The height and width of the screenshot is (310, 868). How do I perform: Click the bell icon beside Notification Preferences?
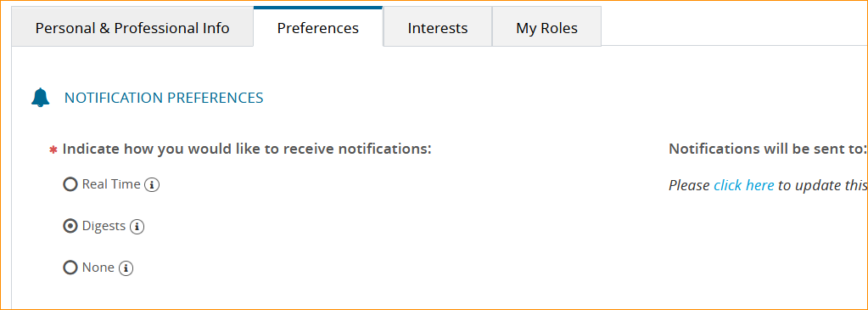pyautogui.click(x=41, y=98)
